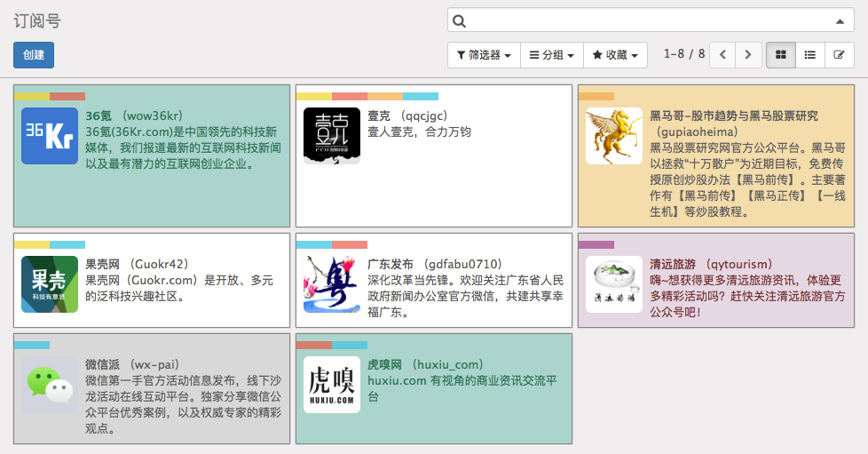
Task: Go to next page arrow
Action: click(x=748, y=55)
